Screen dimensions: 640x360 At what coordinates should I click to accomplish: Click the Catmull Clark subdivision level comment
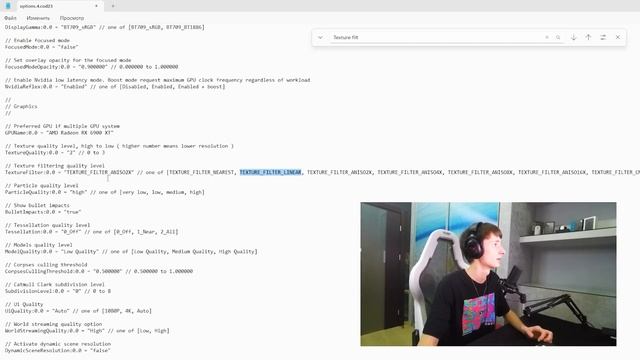[x=55, y=284]
